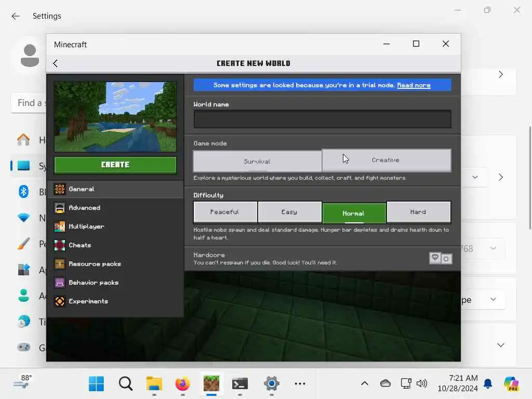The height and width of the screenshot is (399, 532).
Task: Set difficulty to Peaceful
Action: tap(225, 212)
